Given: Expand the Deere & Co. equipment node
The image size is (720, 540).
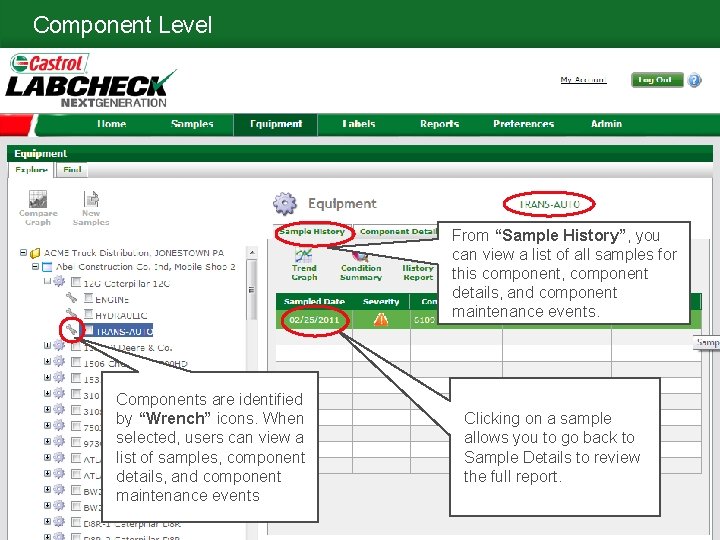Looking at the screenshot, I should (47, 345).
